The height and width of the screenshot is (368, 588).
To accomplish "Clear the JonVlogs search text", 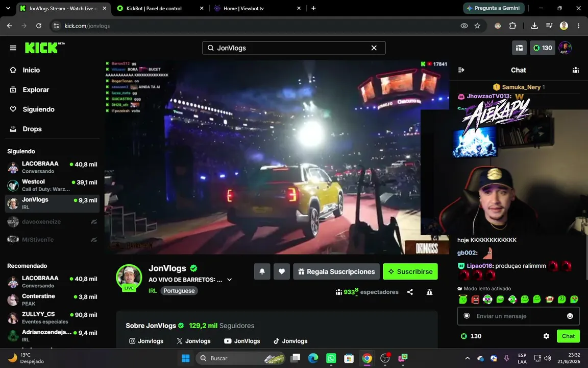I will 374,48.
